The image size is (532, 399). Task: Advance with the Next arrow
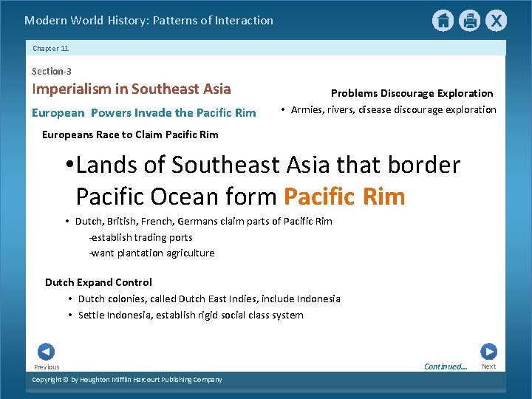(x=488, y=352)
